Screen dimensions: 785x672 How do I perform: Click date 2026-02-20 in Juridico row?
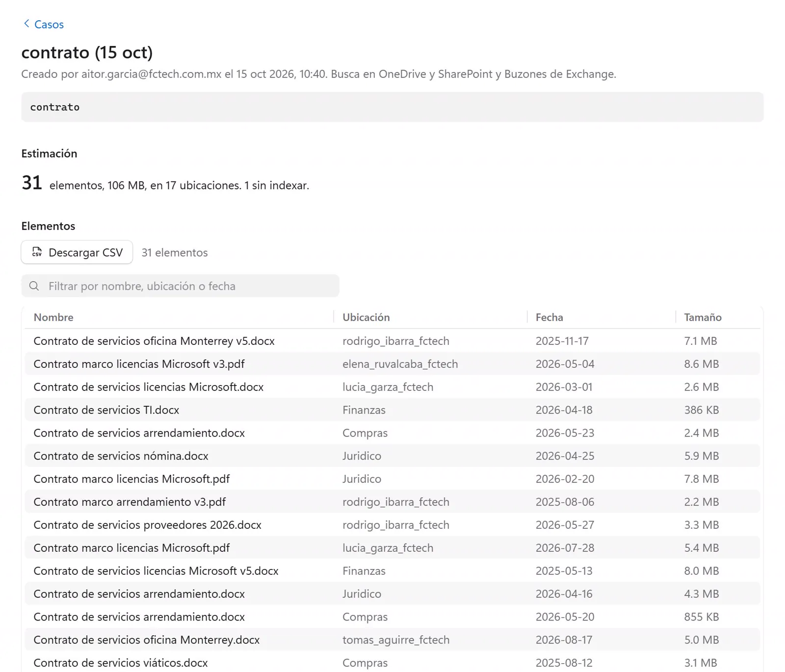coord(565,479)
